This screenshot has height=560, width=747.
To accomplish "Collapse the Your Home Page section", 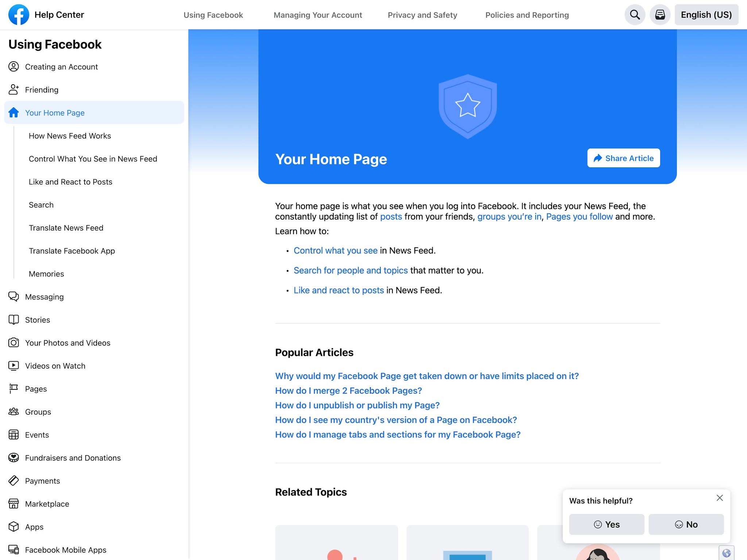I will click(55, 113).
